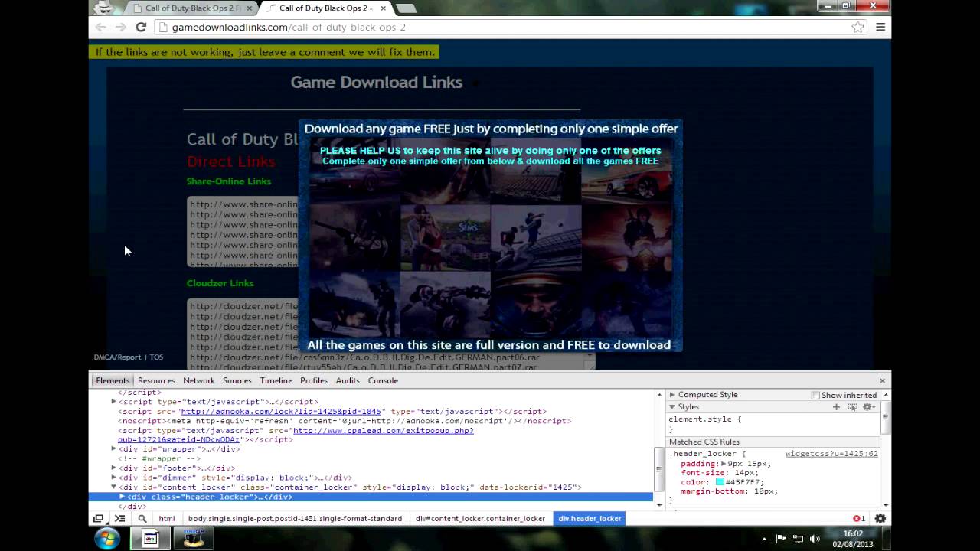Click the #45F7F7 color swatch

coord(720,482)
